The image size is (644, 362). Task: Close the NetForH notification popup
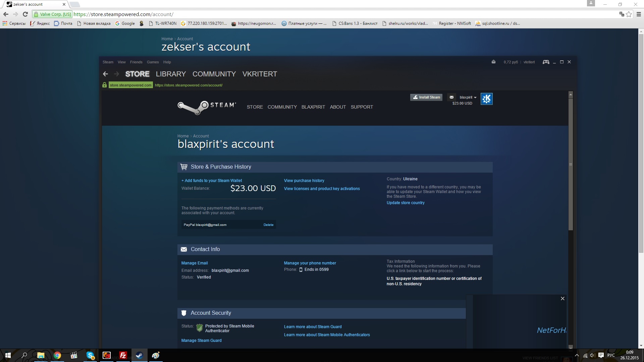pos(562,299)
